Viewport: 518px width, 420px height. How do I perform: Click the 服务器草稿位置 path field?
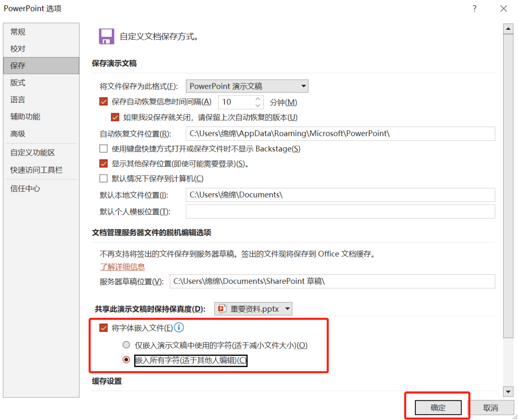coord(332,281)
